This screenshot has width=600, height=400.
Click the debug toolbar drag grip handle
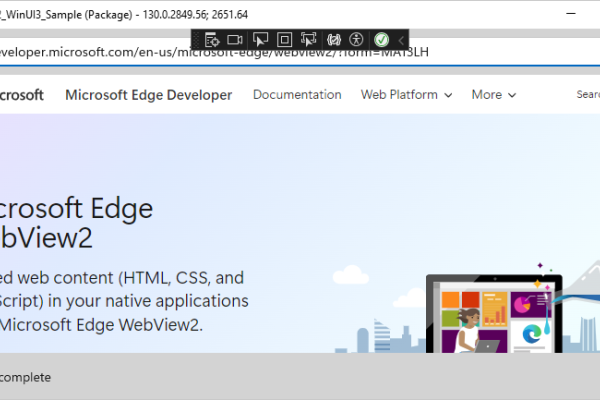pyautogui.click(x=196, y=40)
